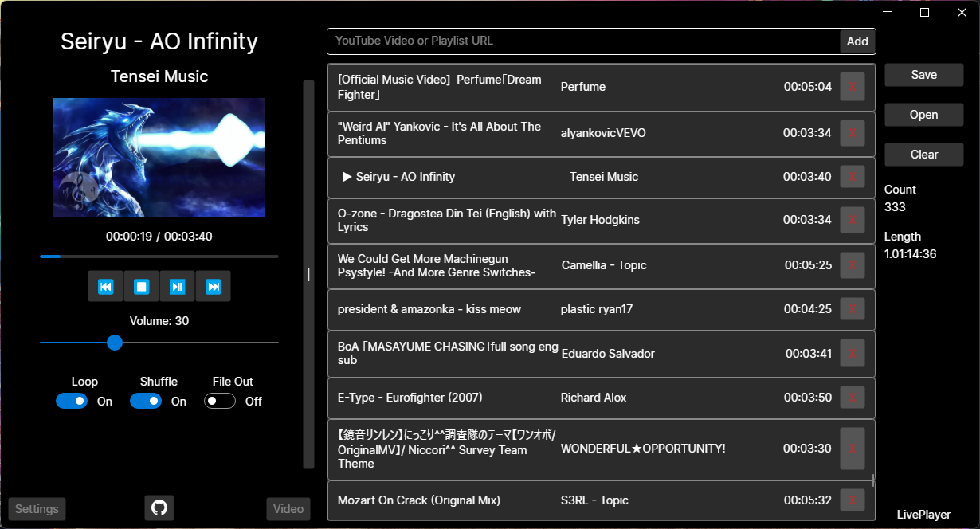Click duration 00:05:32 of Mozart On Crack
Viewport: 980px width, 529px height.
(808, 500)
